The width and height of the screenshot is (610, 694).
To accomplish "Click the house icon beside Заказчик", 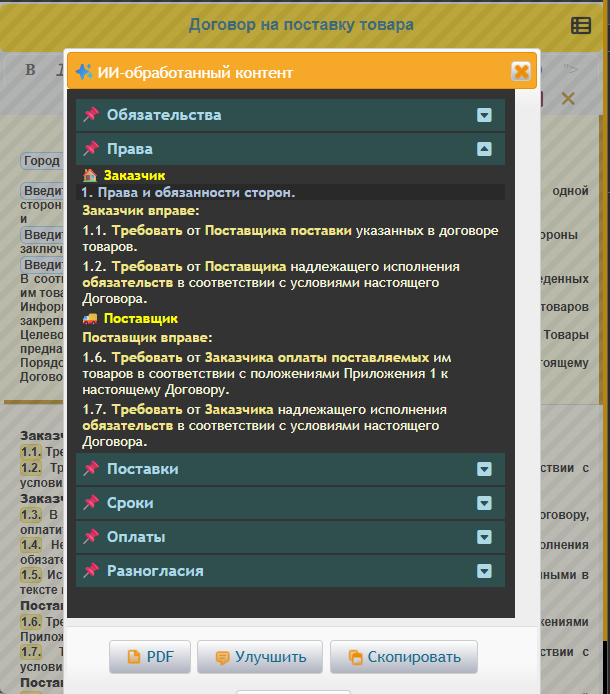I will 90,175.
